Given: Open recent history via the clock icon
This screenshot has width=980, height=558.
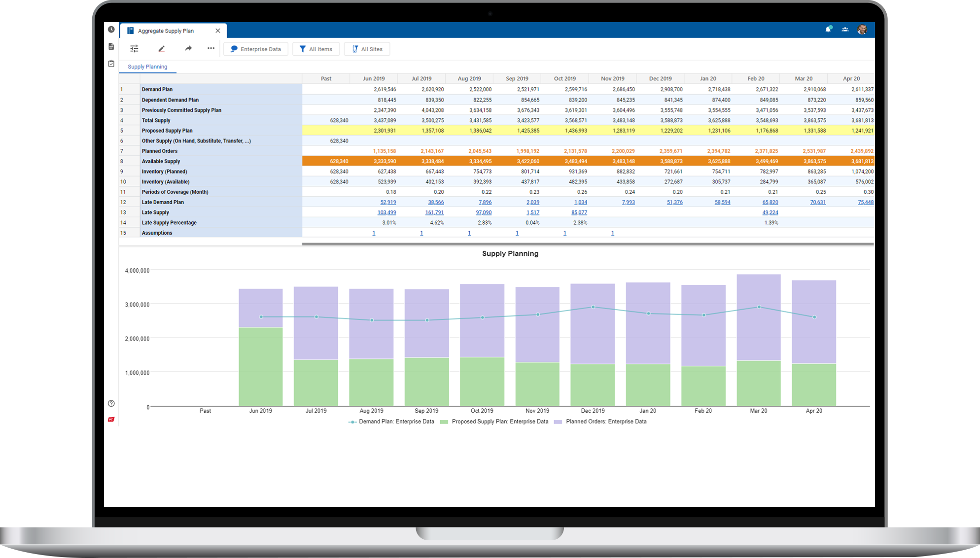Looking at the screenshot, I should click(111, 29).
